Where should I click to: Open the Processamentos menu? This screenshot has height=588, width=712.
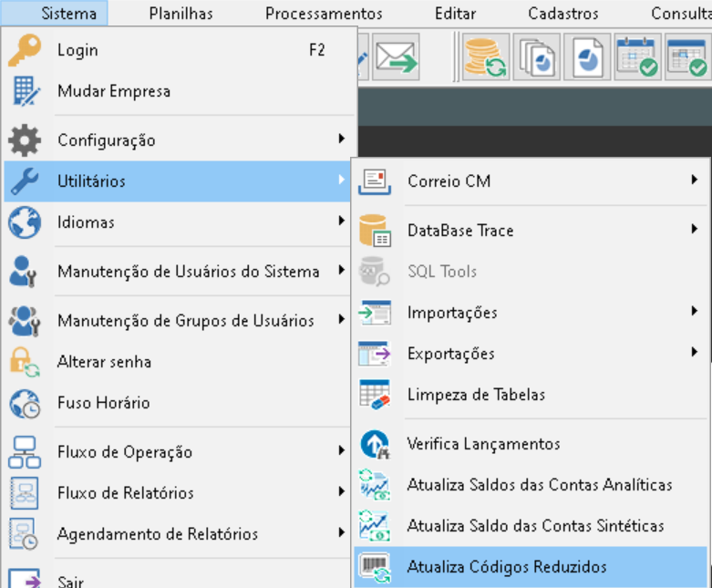[x=324, y=13]
